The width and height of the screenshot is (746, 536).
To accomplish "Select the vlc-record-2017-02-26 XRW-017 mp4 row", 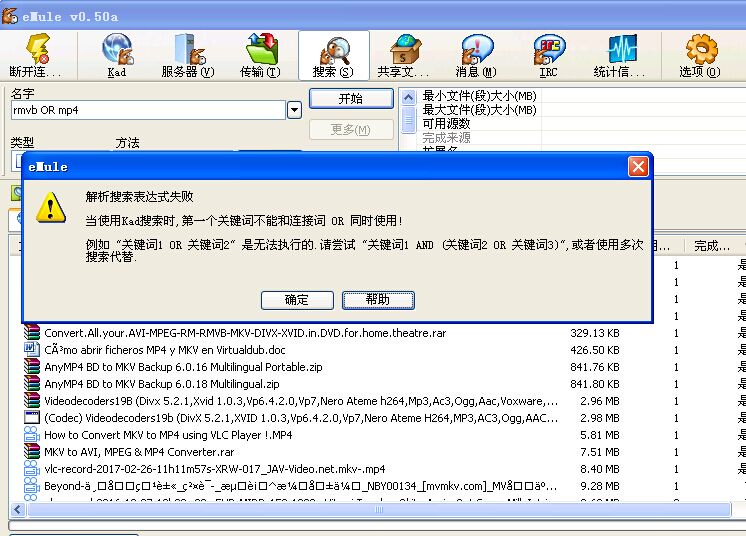I will tap(215, 469).
